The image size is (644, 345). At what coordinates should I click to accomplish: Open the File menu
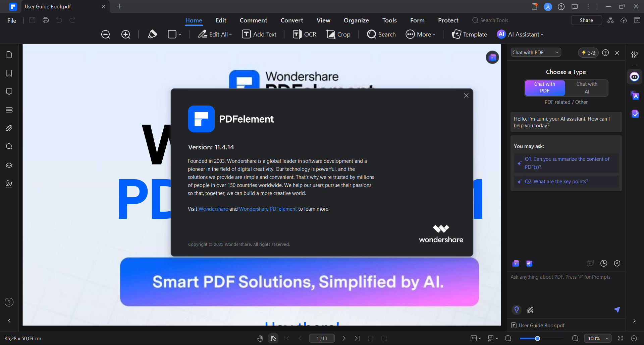coord(12,20)
